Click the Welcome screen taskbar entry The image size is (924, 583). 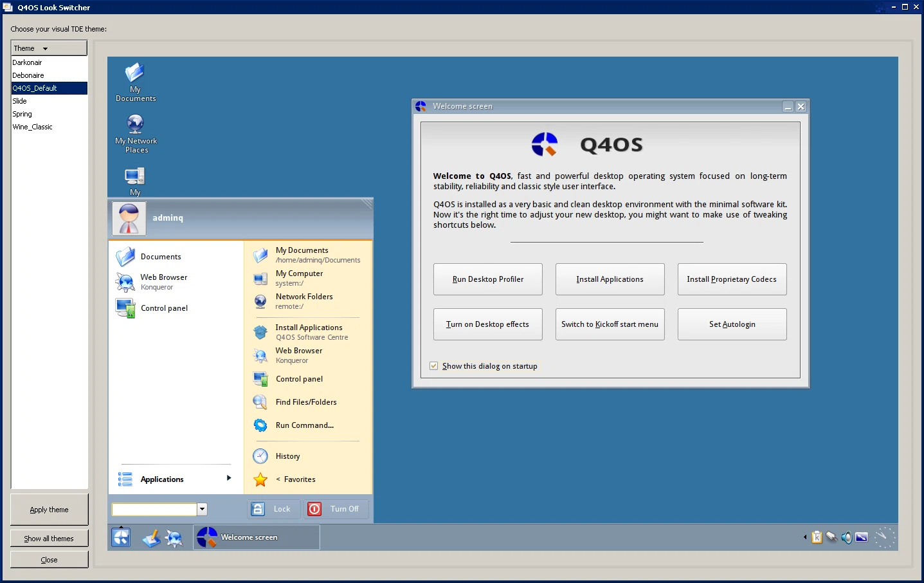[x=257, y=537]
